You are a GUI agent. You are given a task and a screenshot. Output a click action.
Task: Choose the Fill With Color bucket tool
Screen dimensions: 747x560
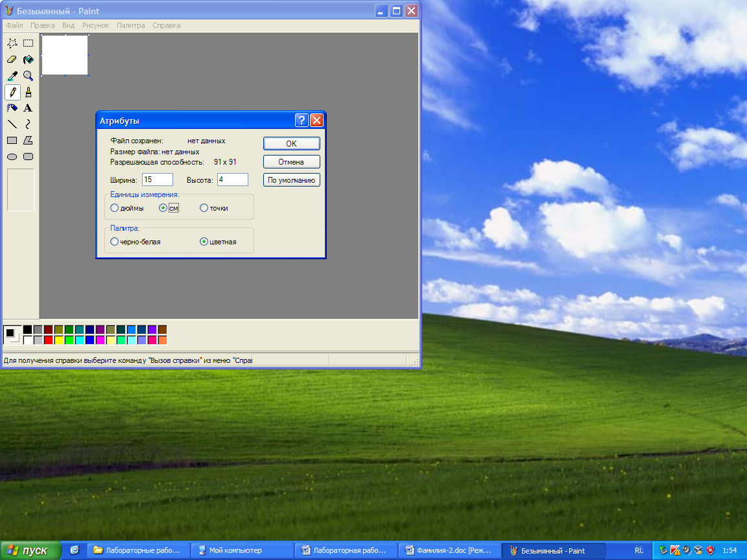[x=29, y=60]
